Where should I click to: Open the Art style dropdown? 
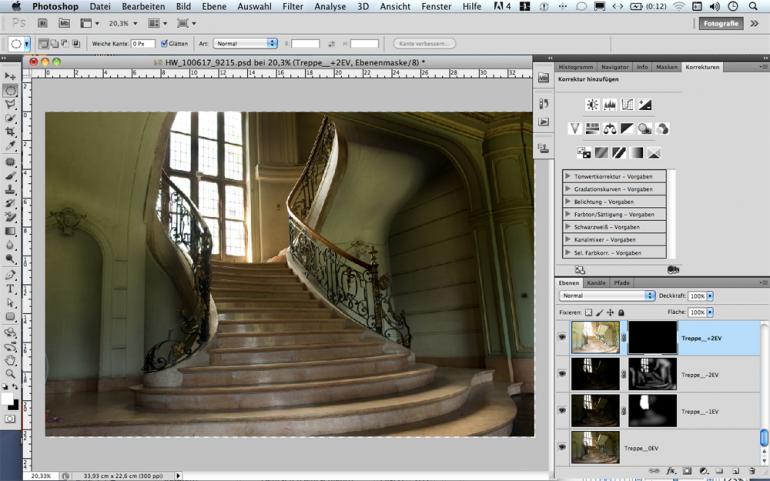(246, 44)
